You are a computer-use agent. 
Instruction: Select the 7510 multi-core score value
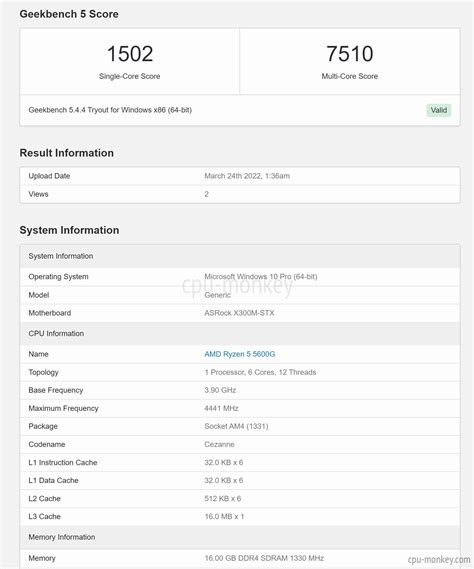[x=350, y=54]
